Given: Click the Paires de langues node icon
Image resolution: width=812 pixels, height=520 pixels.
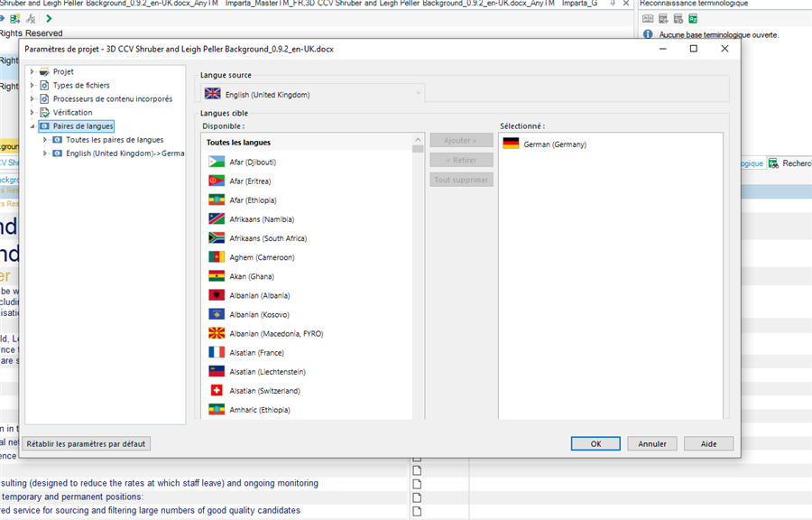Looking at the screenshot, I should point(44,125).
